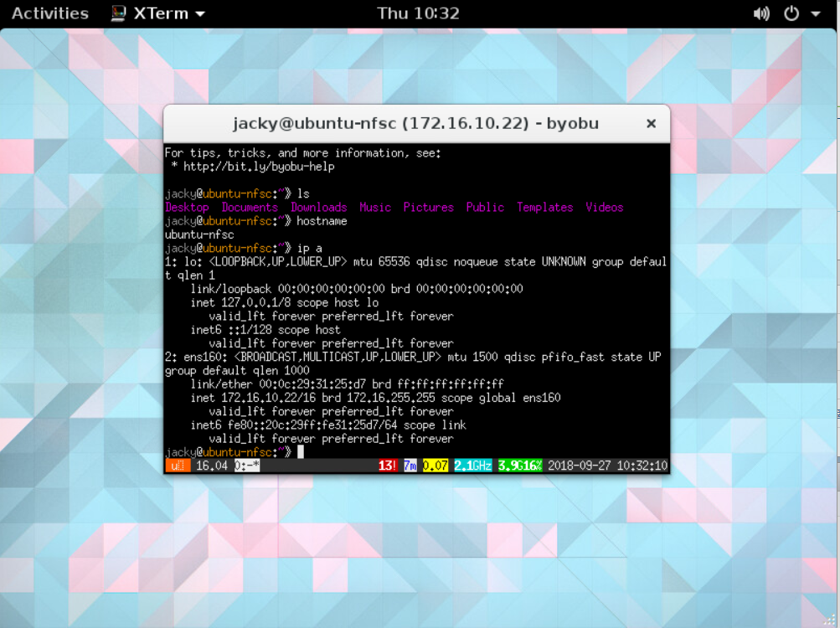Click the http://bit.ly/byobu-help URL
Image resolution: width=840 pixels, height=628 pixels.
tap(259, 167)
